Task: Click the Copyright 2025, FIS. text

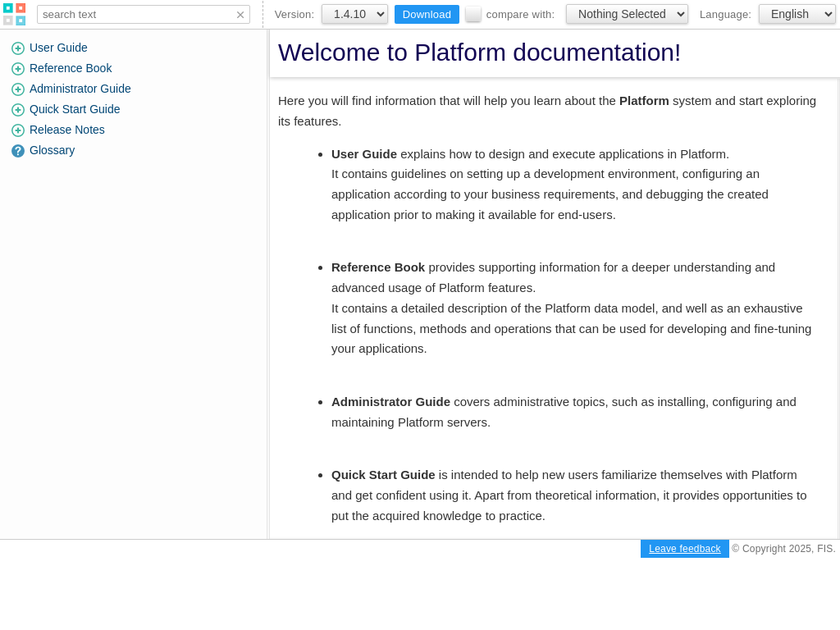Action: click(783, 549)
